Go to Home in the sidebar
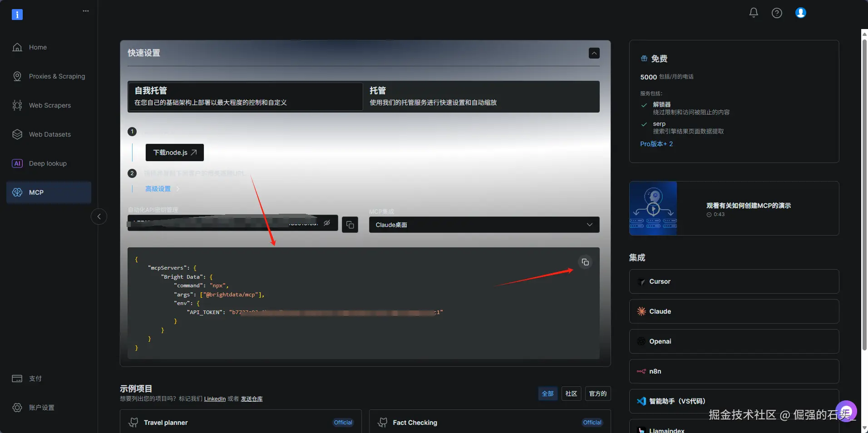The image size is (868, 433). pyautogui.click(x=49, y=47)
